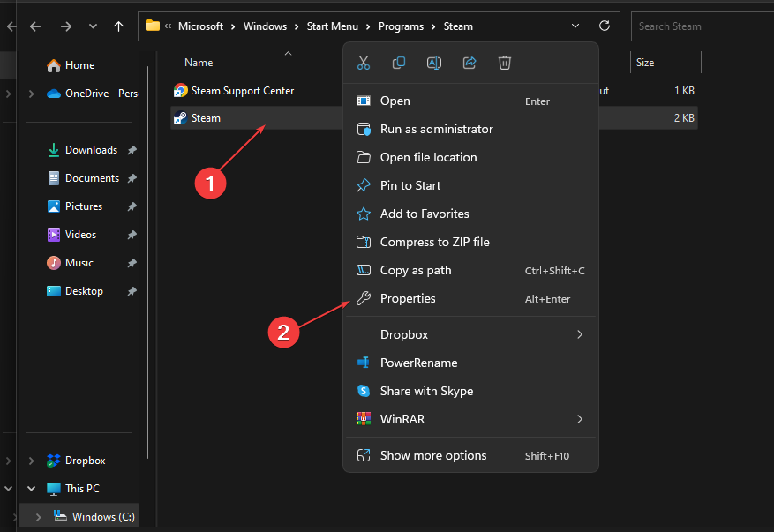Click the navigation pane scrollbar
The image size is (774, 532).
147,262
